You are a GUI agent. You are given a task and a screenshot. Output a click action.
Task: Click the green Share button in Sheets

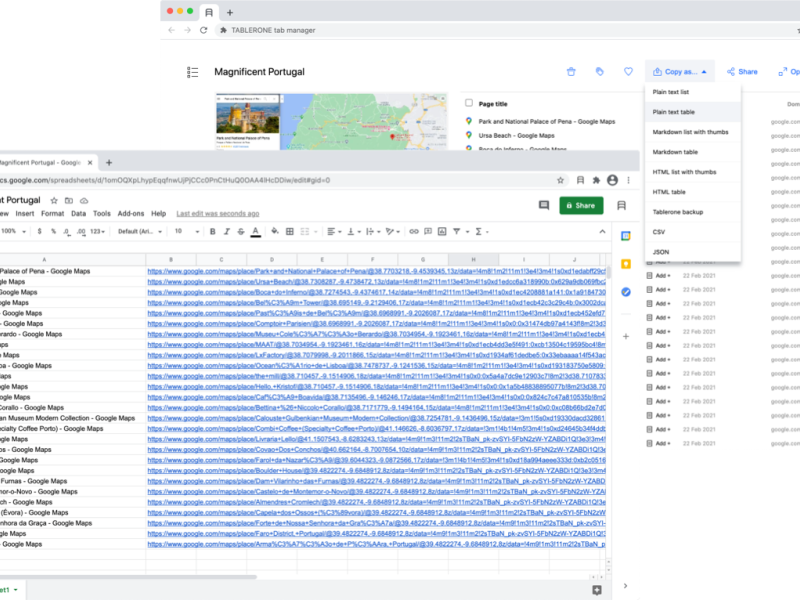pos(581,205)
